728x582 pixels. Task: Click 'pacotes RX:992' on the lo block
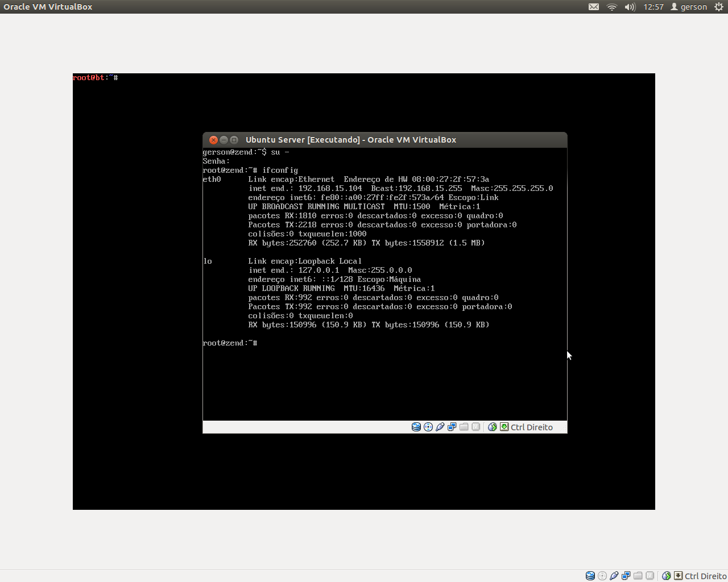click(280, 298)
